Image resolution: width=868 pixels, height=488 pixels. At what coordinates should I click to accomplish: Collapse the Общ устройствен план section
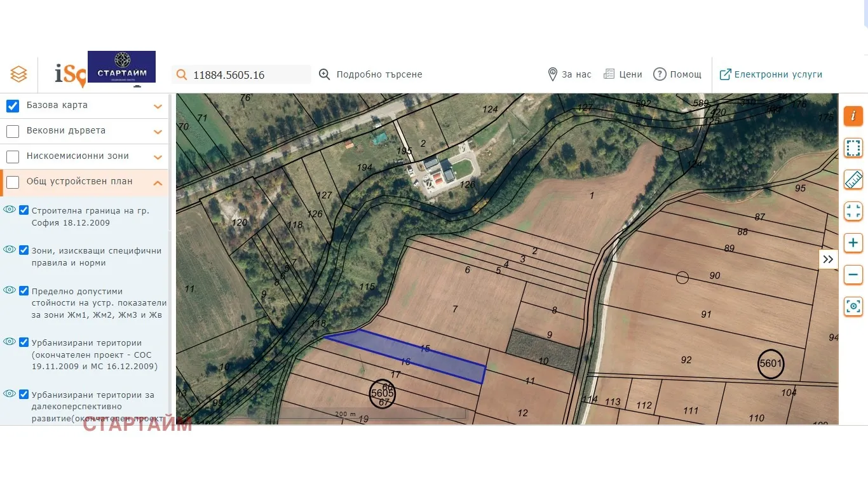[158, 183]
